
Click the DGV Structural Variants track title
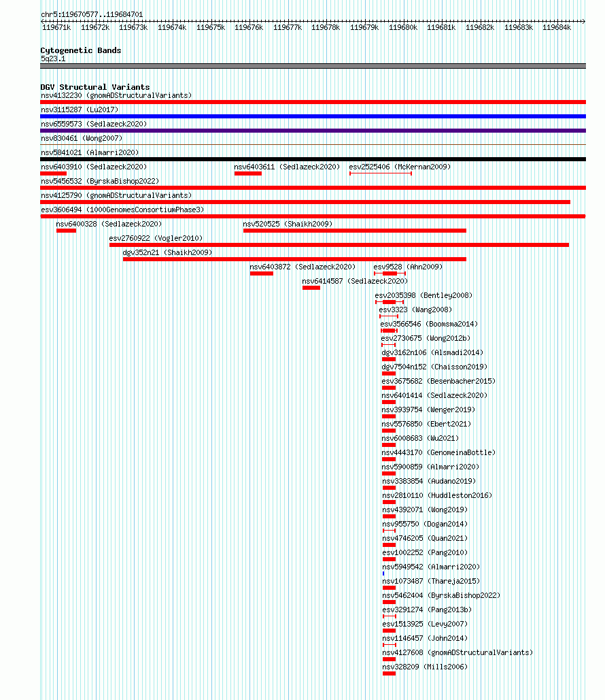pos(95,87)
